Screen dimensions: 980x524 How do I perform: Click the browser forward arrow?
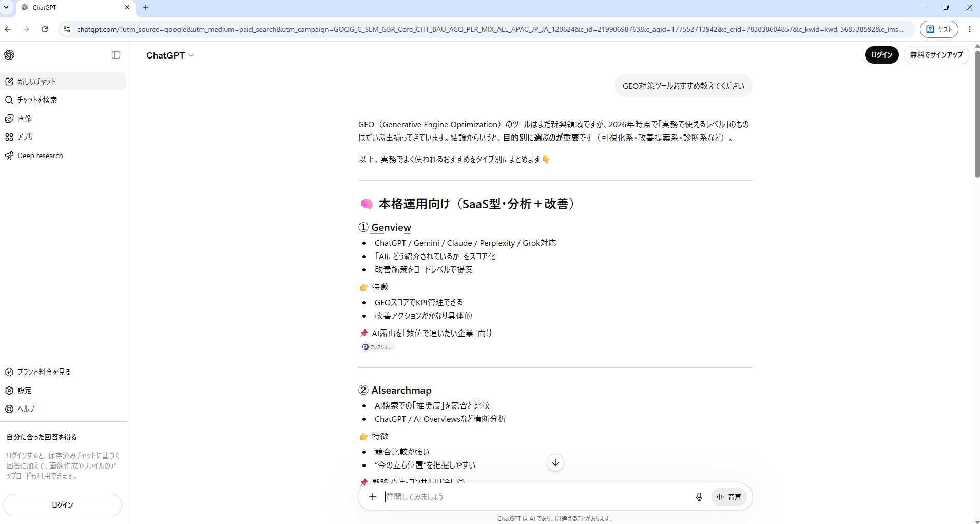click(x=26, y=29)
